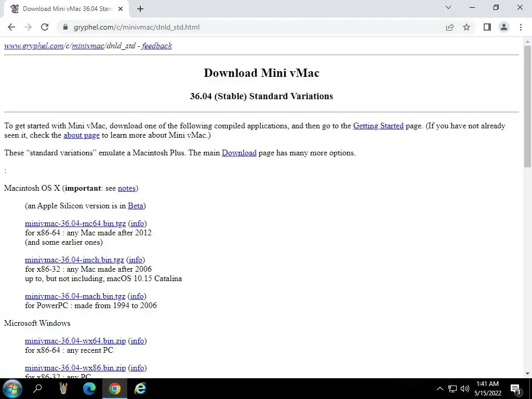Go back to the previous page
Screen dimensions: 532x399
tap(11, 27)
